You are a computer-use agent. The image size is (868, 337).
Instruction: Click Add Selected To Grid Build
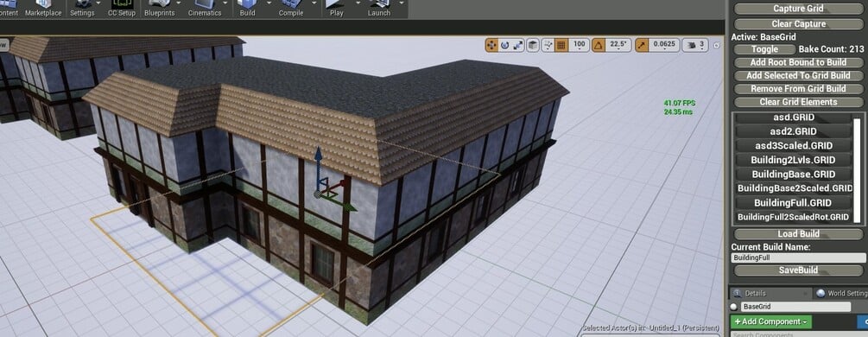tap(798, 75)
